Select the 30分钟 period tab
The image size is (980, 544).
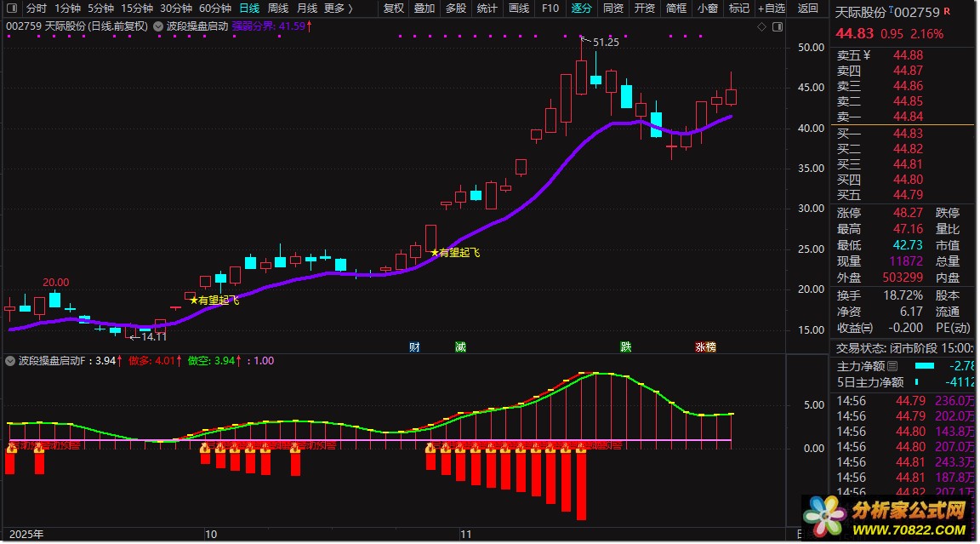coord(176,9)
